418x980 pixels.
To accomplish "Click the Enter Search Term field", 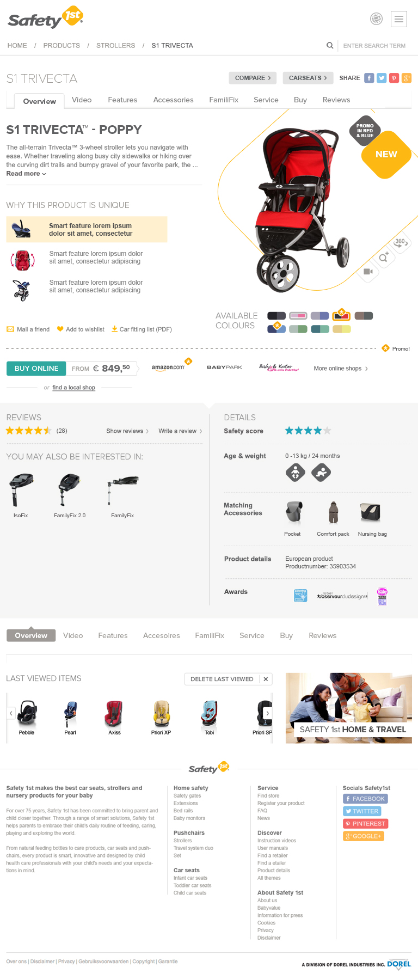I will point(374,46).
